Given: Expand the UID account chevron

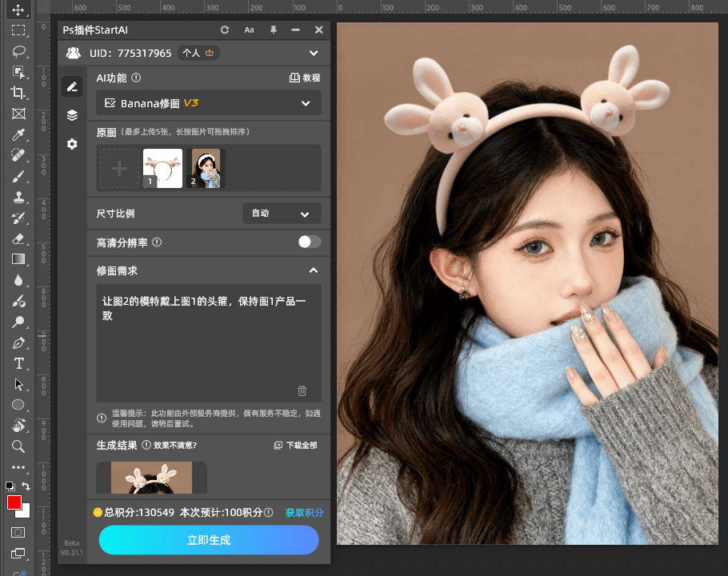Looking at the screenshot, I should coord(314,53).
